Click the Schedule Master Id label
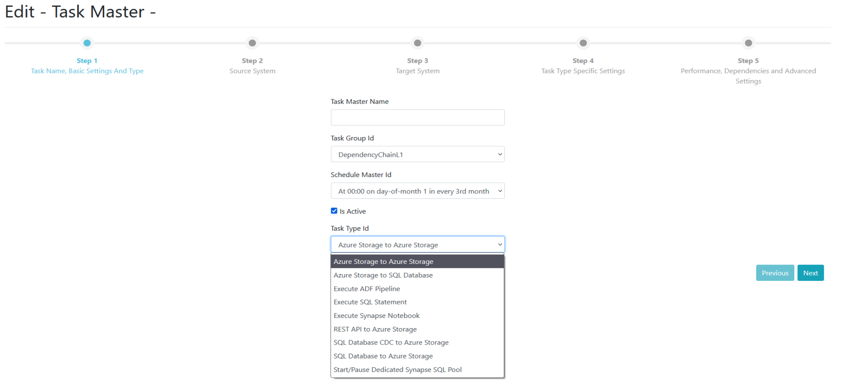Image resolution: width=868 pixels, height=386 pixels. coord(361,175)
